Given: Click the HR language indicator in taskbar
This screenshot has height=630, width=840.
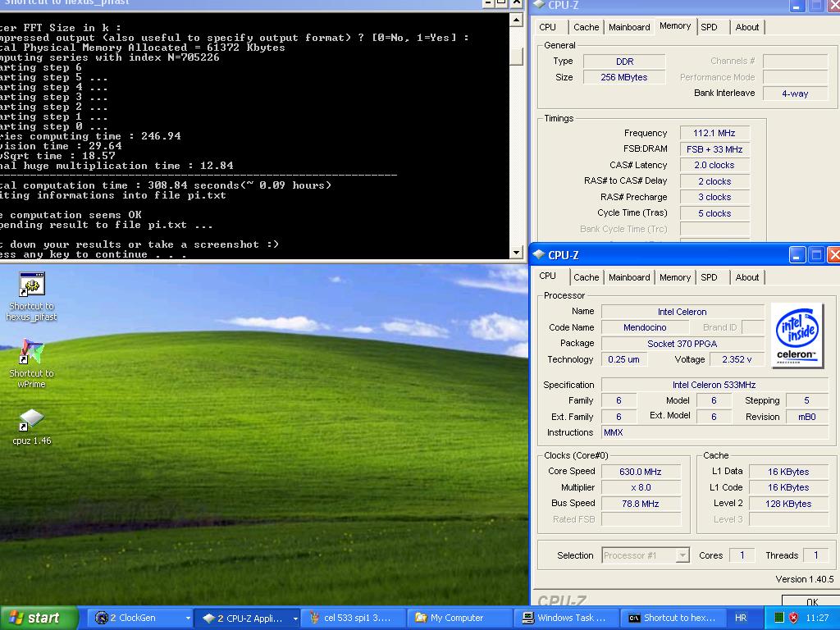Looking at the screenshot, I should [x=741, y=618].
